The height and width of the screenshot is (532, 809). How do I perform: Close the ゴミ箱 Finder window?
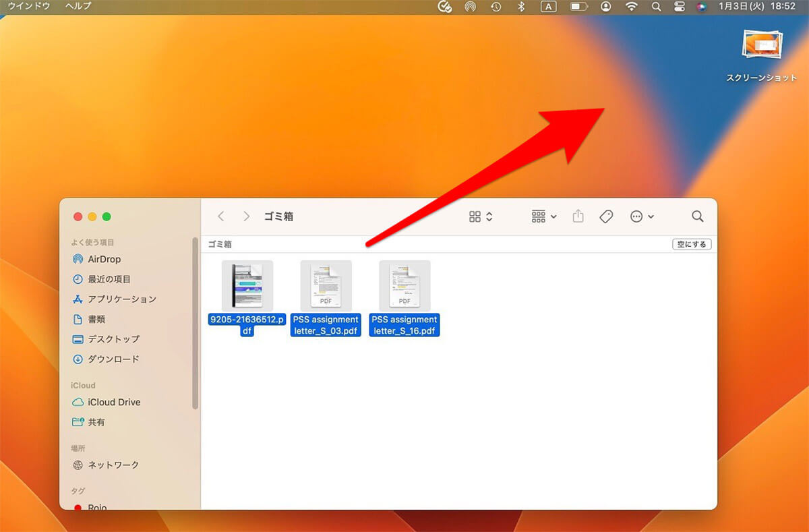(x=78, y=216)
